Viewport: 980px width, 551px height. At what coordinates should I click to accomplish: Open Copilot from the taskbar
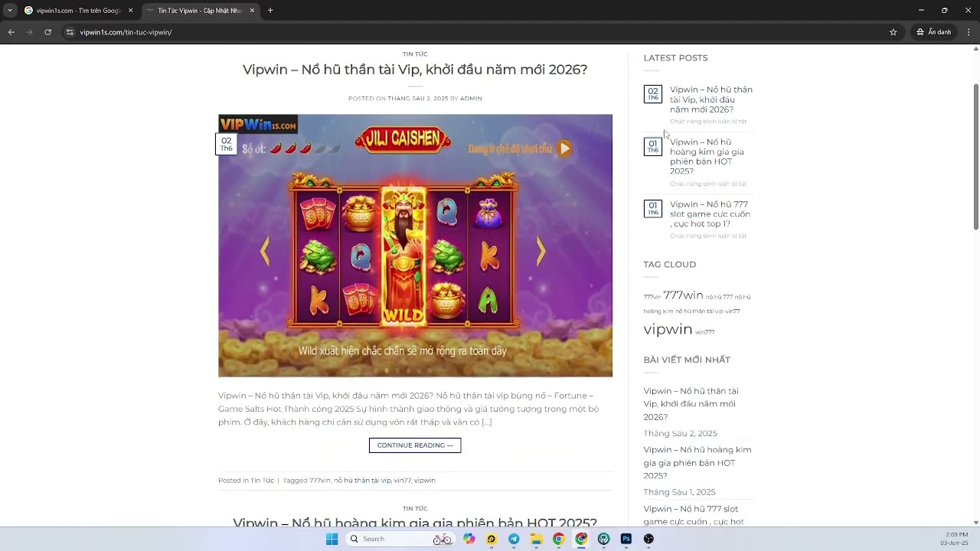(469, 539)
